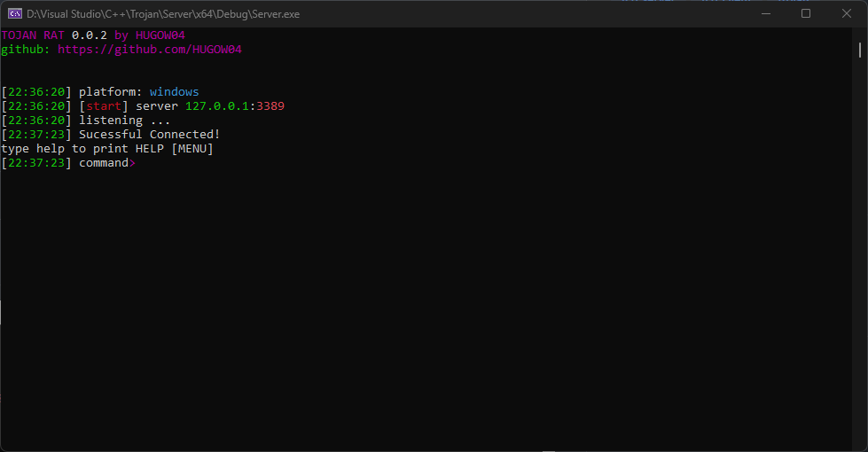The image size is (868, 452).
Task: Click the timestamp on the platform line
Action: pyautogui.click(x=36, y=92)
